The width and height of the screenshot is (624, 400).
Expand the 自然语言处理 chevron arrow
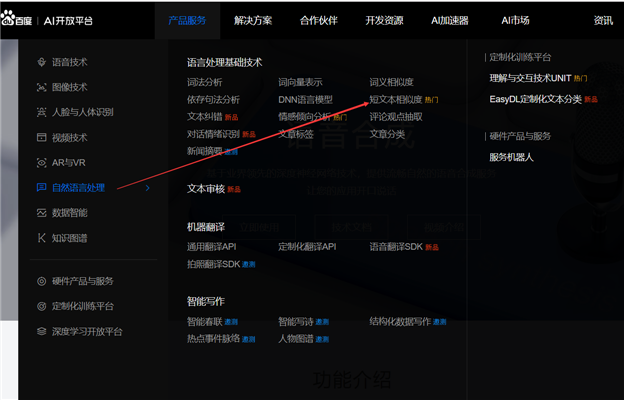point(148,188)
